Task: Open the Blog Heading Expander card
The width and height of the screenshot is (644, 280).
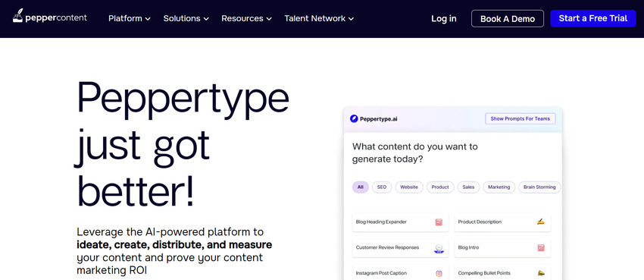Action: (401, 222)
